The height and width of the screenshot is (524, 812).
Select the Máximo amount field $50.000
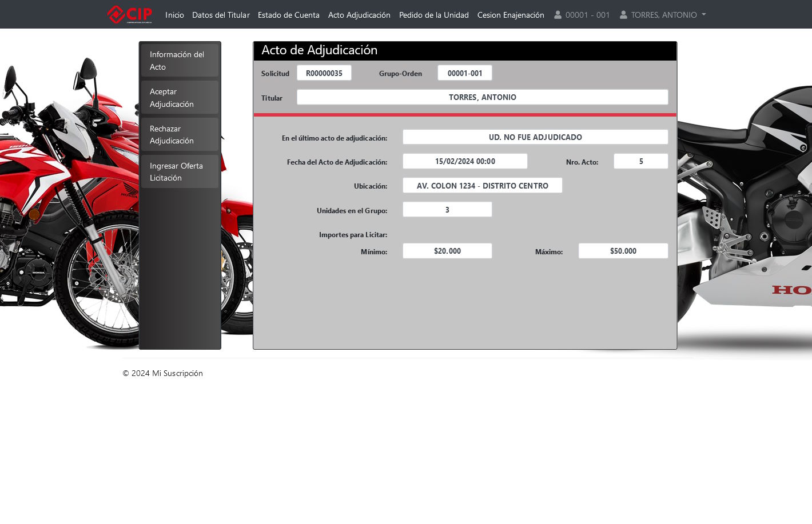(623, 251)
